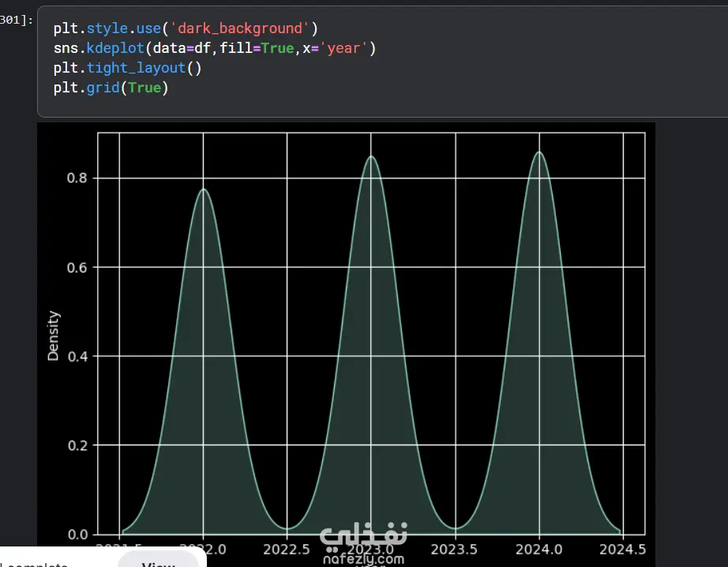Click the kdeplot function name in code
The height and width of the screenshot is (567, 728).
tap(115, 48)
